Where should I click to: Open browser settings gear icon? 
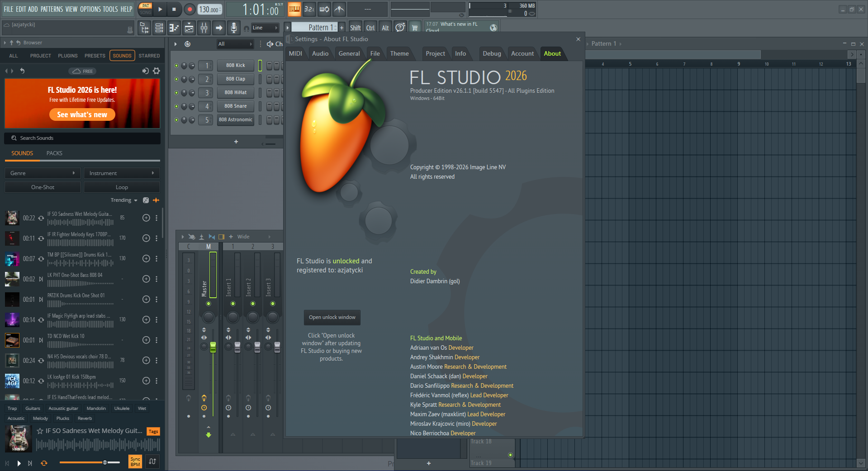point(157,71)
